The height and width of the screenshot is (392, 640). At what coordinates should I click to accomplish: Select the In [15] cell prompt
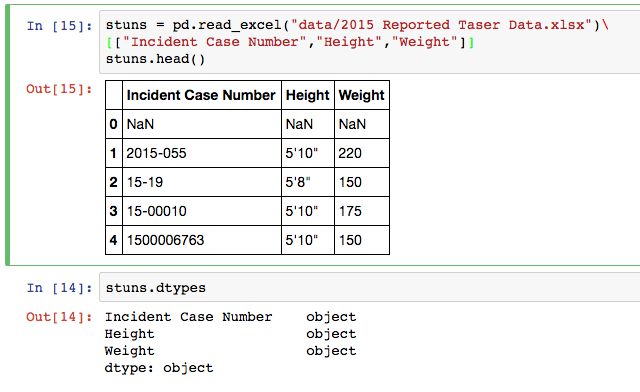pyautogui.click(x=59, y=26)
